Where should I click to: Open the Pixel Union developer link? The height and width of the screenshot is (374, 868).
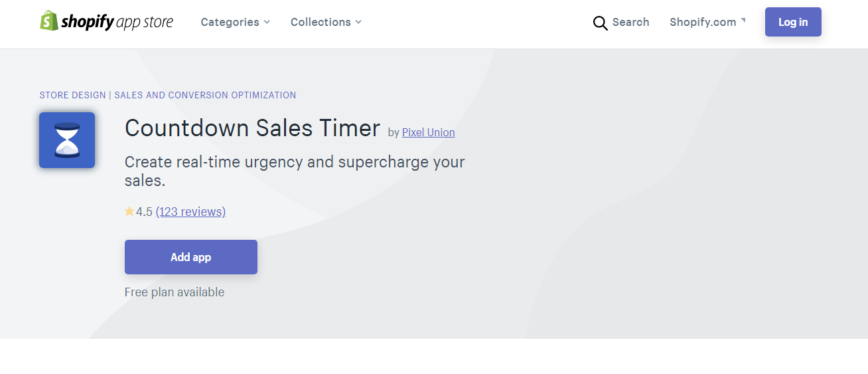[428, 132]
